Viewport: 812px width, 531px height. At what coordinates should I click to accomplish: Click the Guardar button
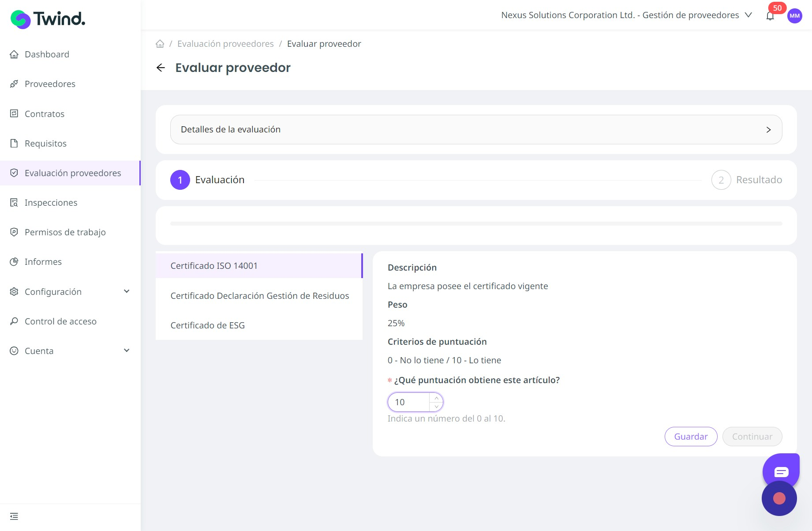(x=691, y=437)
